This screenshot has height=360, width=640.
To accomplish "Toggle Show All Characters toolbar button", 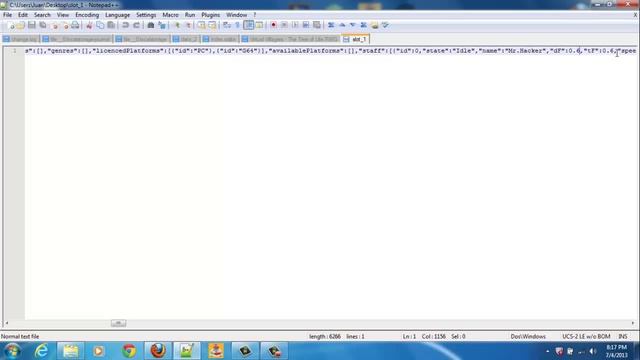I will pos(238,25).
